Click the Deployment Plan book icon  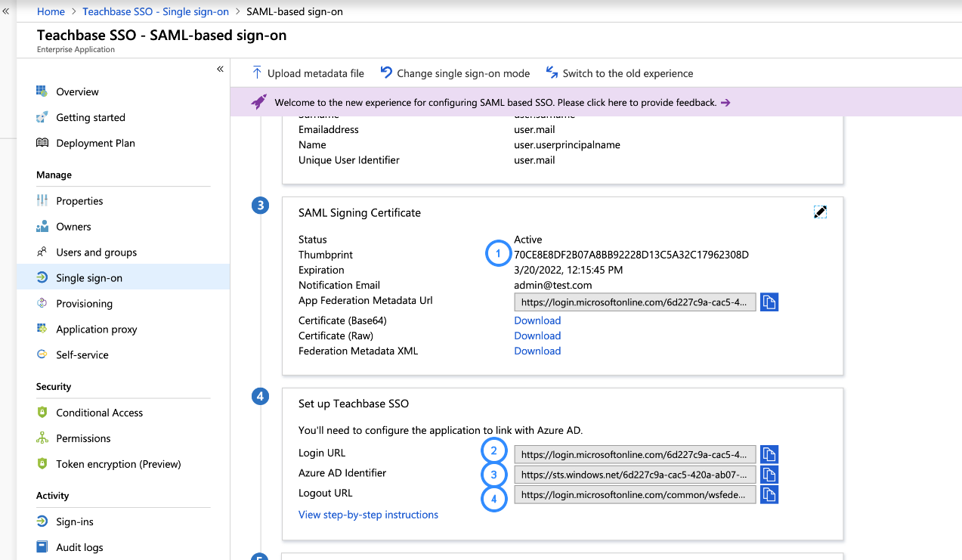coord(42,143)
